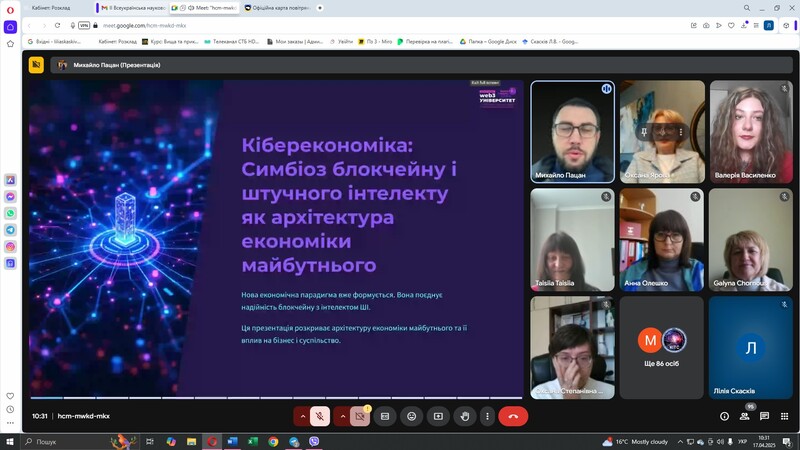Open Вхідні Gmail bookmark

[54, 42]
